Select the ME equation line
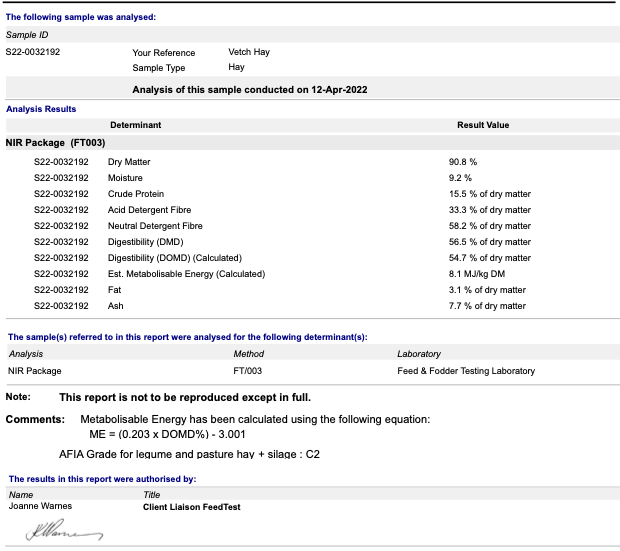This screenshot has width=620, height=551. pyautogui.click(x=168, y=435)
